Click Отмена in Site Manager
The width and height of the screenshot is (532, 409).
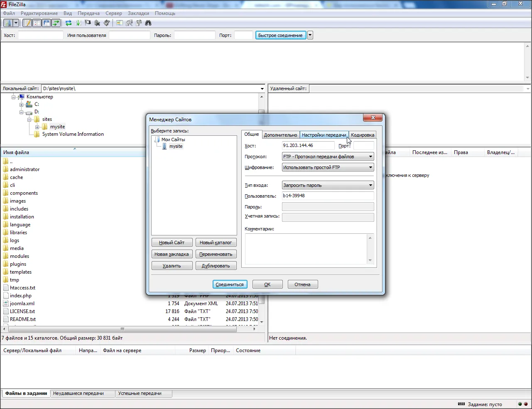coord(303,284)
